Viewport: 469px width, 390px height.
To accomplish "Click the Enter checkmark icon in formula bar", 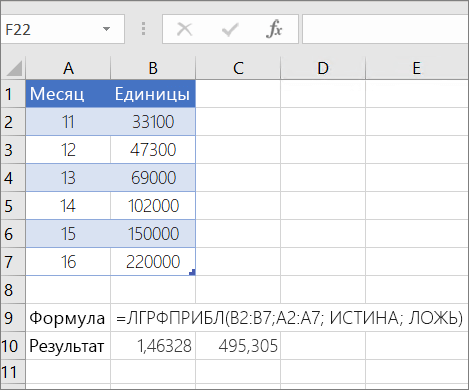I will click(x=230, y=29).
